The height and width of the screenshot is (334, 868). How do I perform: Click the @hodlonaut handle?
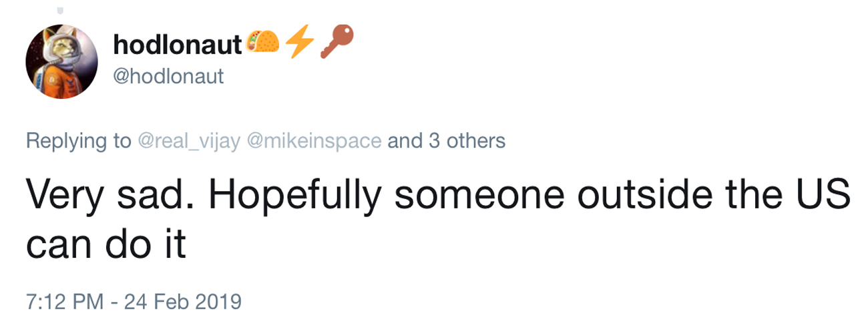click(168, 77)
